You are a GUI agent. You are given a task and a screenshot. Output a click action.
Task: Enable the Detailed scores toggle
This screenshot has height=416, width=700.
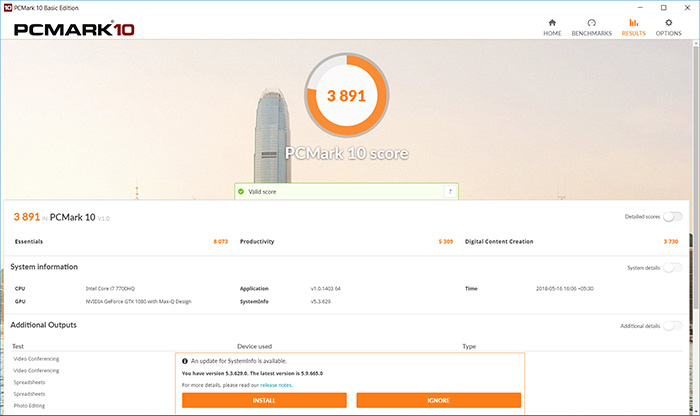(x=672, y=216)
